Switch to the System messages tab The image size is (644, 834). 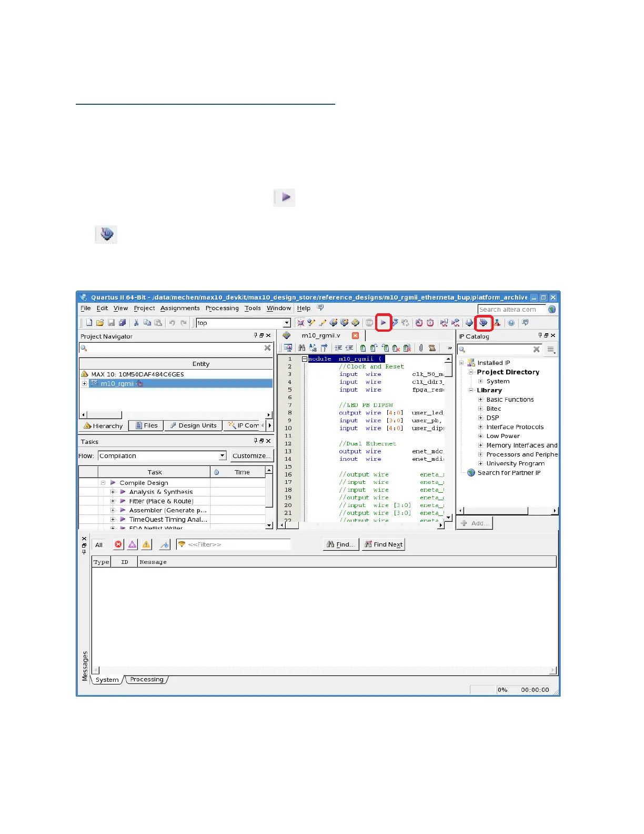point(107,680)
